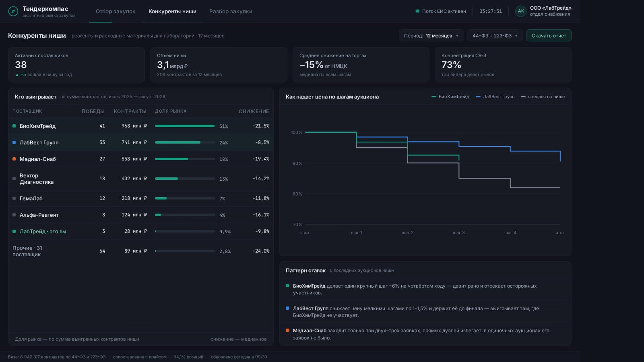This screenshot has width=644, height=362.
Task: Open the Отбор закупок tab
Action: point(116,11)
